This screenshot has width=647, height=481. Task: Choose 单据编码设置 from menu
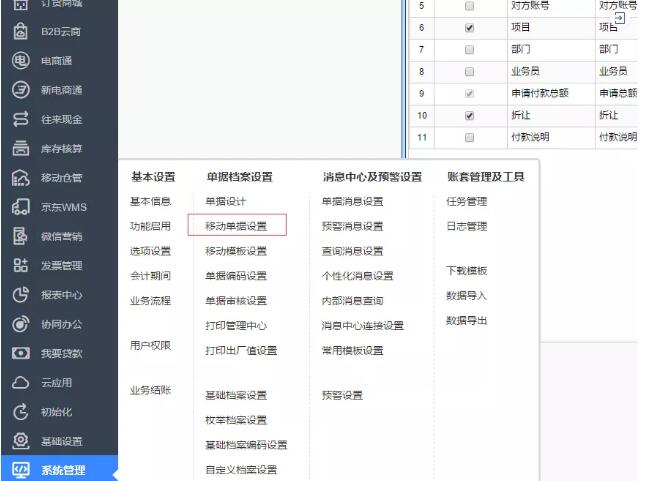click(x=236, y=276)
